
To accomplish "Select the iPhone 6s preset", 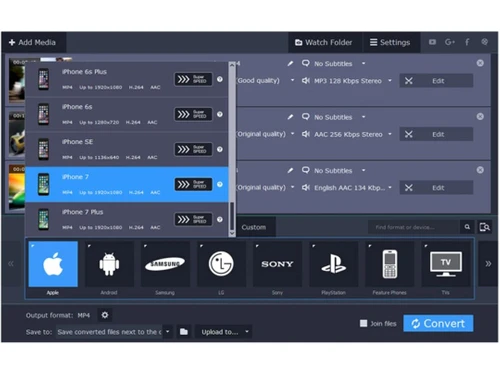I will tap(127, 114).
